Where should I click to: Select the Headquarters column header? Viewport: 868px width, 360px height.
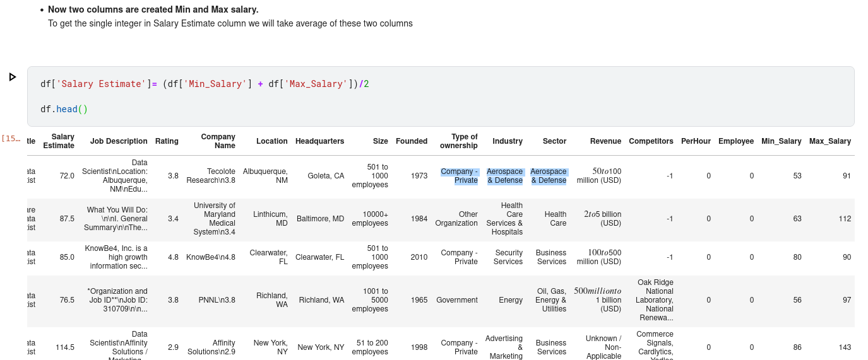[319, 141]
